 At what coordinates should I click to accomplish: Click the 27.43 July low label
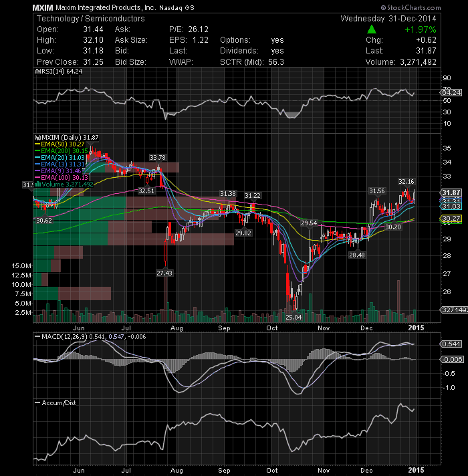pos(164,273)
